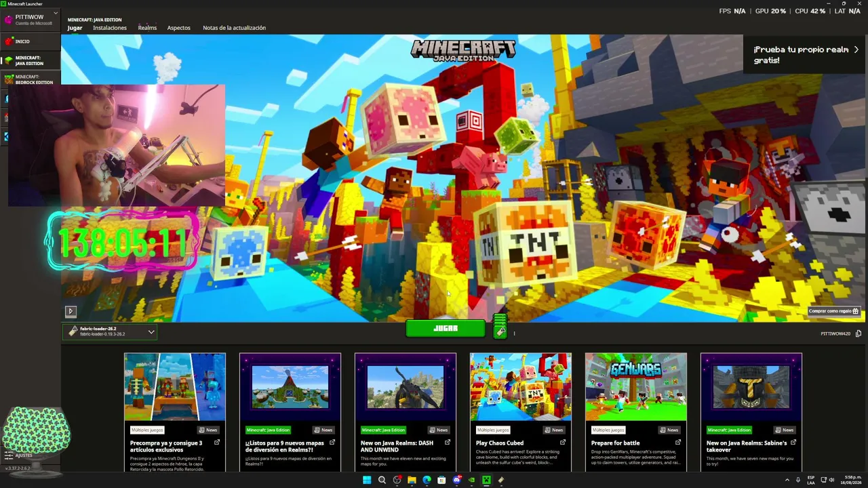
Task: Click the ¡Prueba tu propio realm gratis! banner
Action: [x=806, y=55]
